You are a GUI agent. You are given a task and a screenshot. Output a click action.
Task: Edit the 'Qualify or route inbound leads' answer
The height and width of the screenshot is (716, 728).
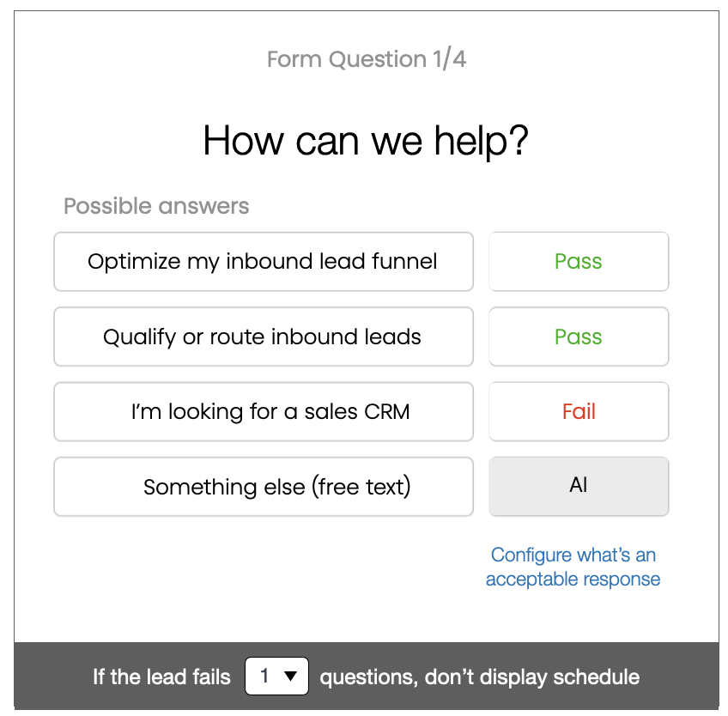(264, 337)
